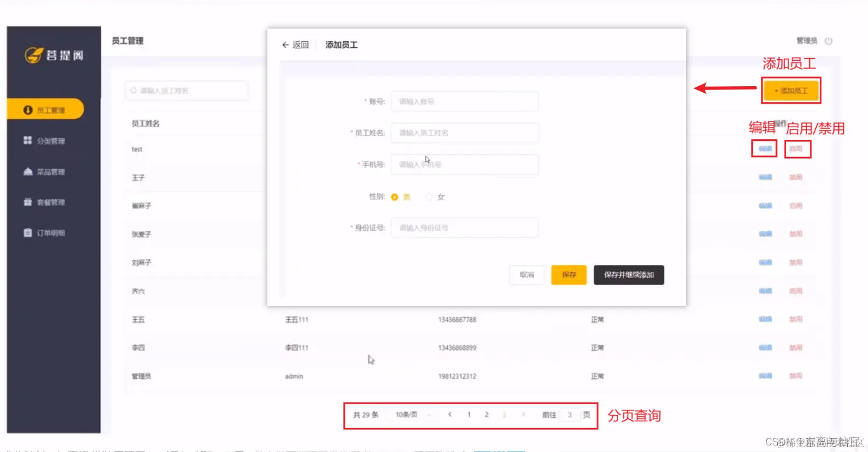Image resolution: width=868 pixels, height=452 pixels.
Task: Click the 菜品管理 dish icon in sidebar
Action: [x=28, y=172]
